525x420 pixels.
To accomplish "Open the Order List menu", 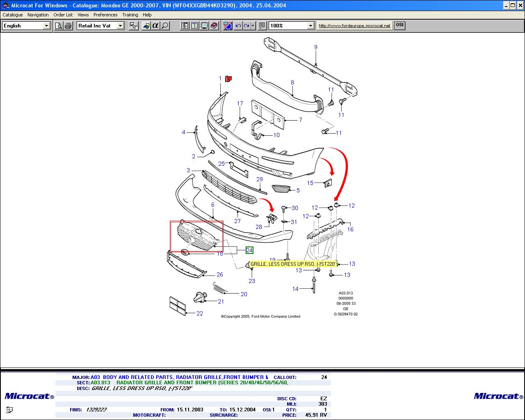I will tap(63, 15).
